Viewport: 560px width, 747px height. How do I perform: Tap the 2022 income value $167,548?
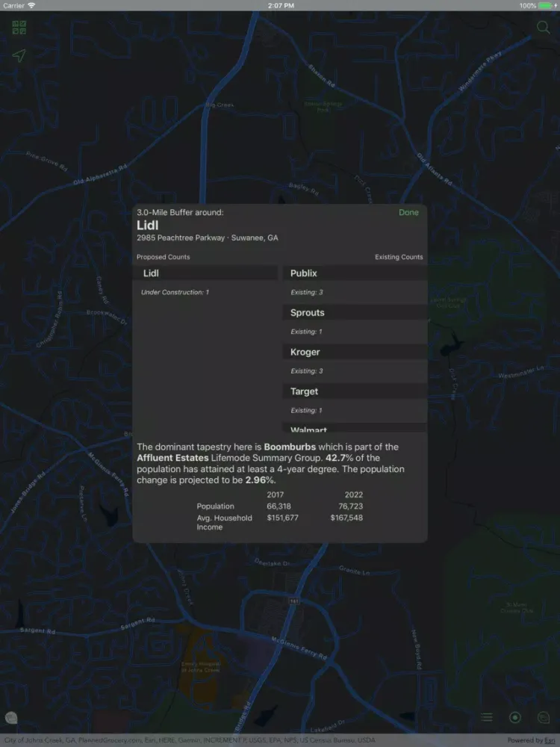pyautogui.click(x=346, y=518)
